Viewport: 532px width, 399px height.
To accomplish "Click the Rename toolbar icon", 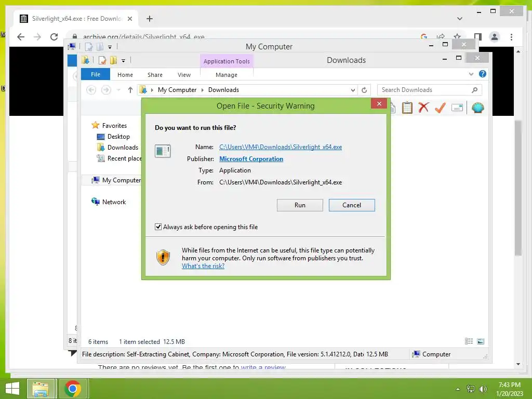I will pyautogui.click(x=457, y=108).
